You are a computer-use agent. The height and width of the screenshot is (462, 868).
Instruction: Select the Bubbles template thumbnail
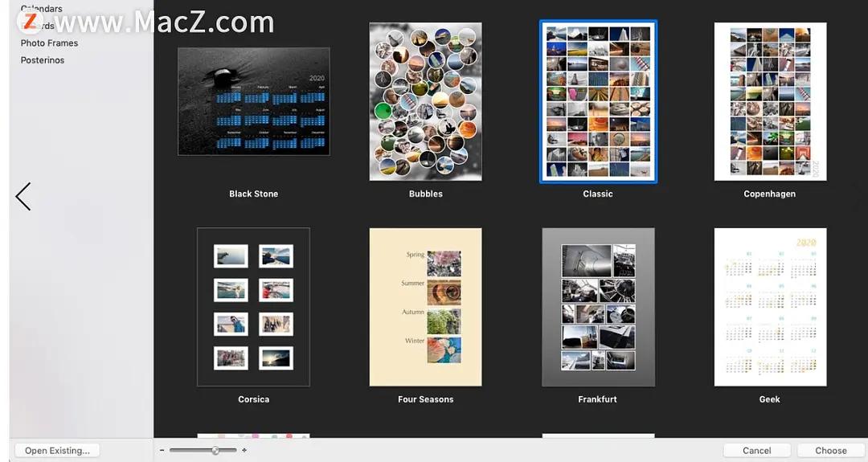click(x=426, y=101)
